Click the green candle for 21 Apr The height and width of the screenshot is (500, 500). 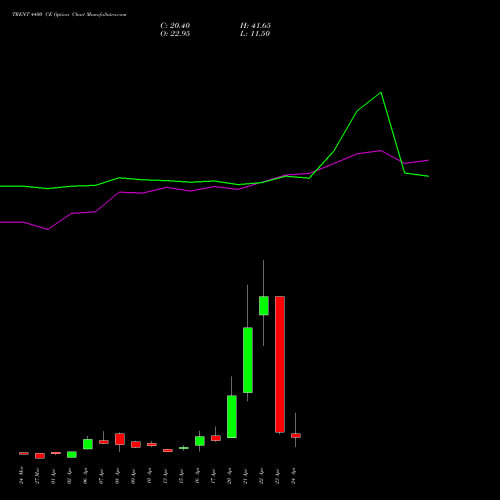click(248, 360)
